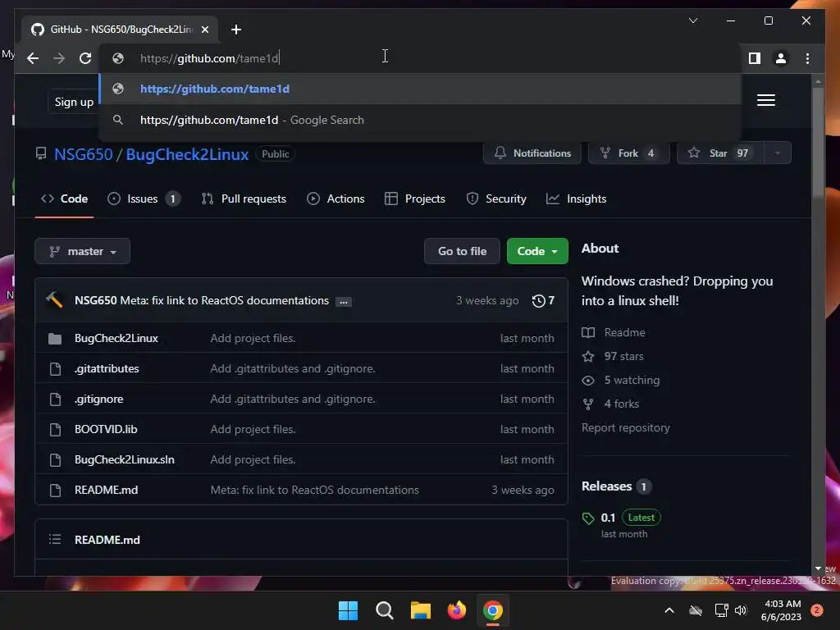
Task: Reload the page with the refresh icon
Action: click(85, 58)
